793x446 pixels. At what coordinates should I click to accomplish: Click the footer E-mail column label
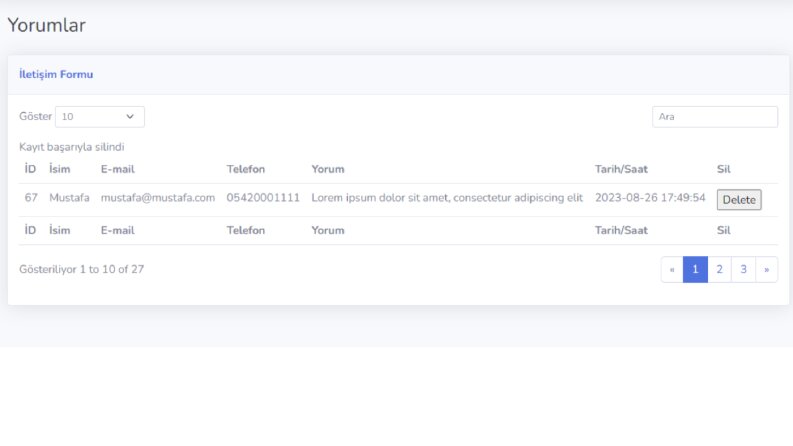click(117, 231)
